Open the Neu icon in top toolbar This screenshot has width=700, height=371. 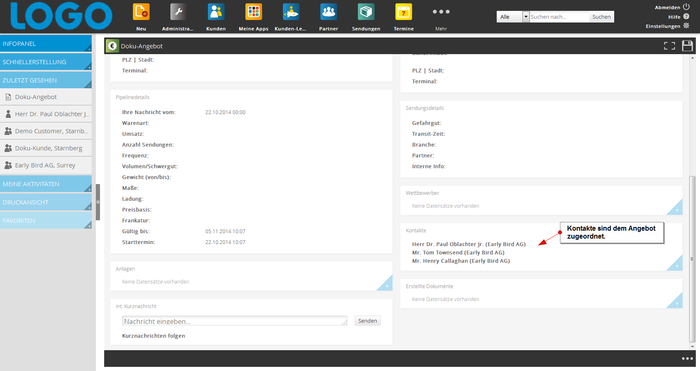[141, 12]
